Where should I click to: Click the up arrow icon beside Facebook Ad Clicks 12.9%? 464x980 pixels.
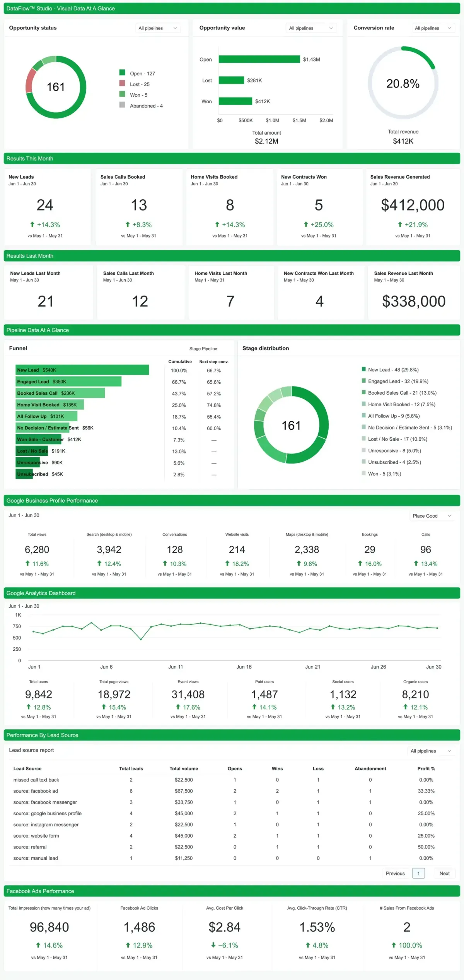pyautogui.click(x=128, y=945)
